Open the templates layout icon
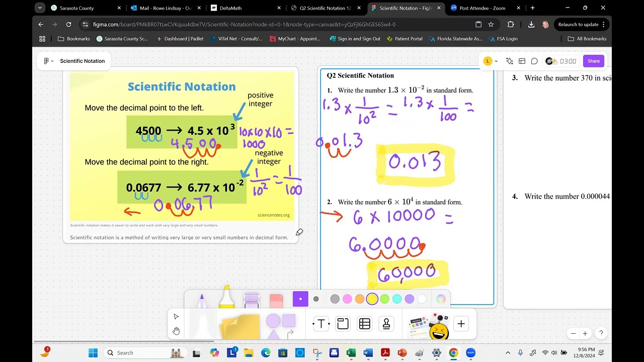This screenshot has width=644, height=362. [522, 61]
